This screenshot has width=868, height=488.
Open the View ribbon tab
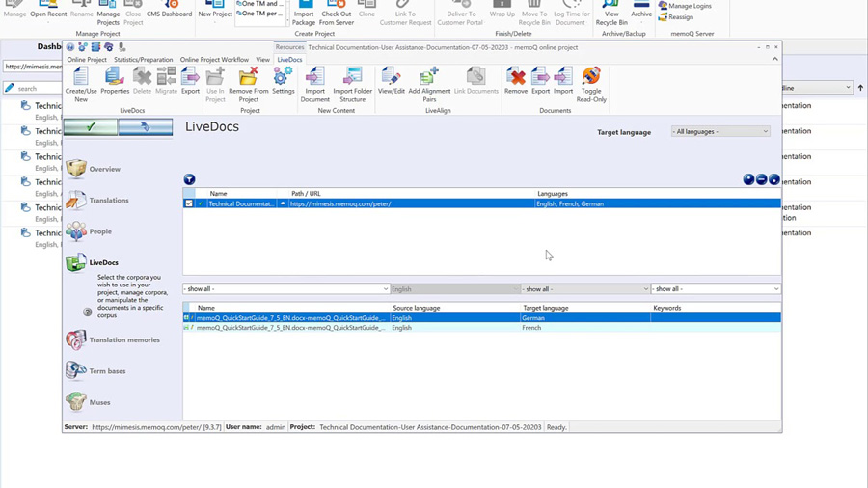click(263, 59)
